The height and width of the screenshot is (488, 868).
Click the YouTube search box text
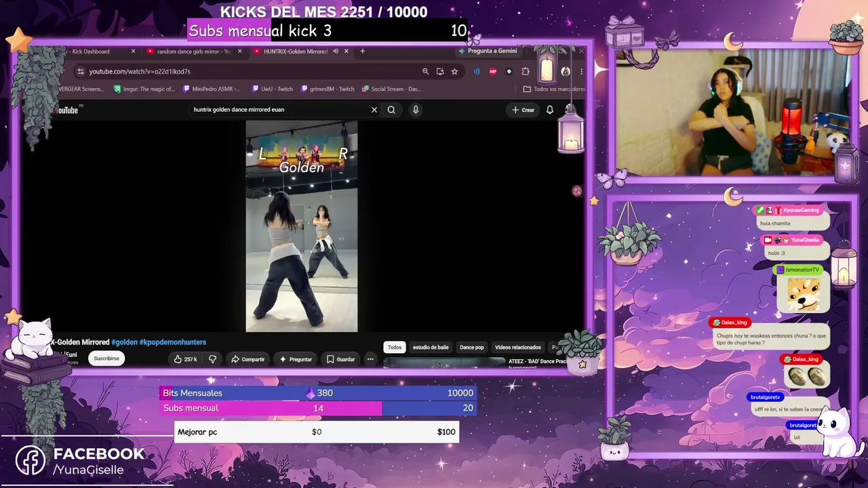tap(239, 110)
